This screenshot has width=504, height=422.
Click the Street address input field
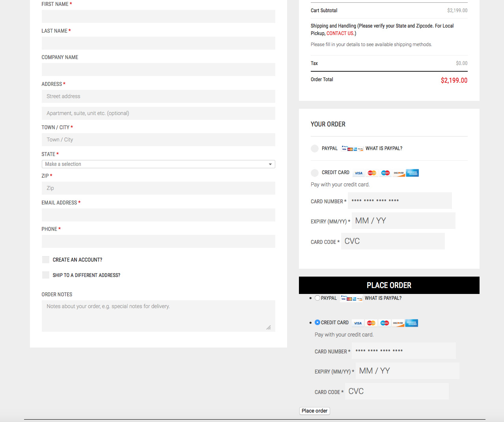[x=158, y=96]
